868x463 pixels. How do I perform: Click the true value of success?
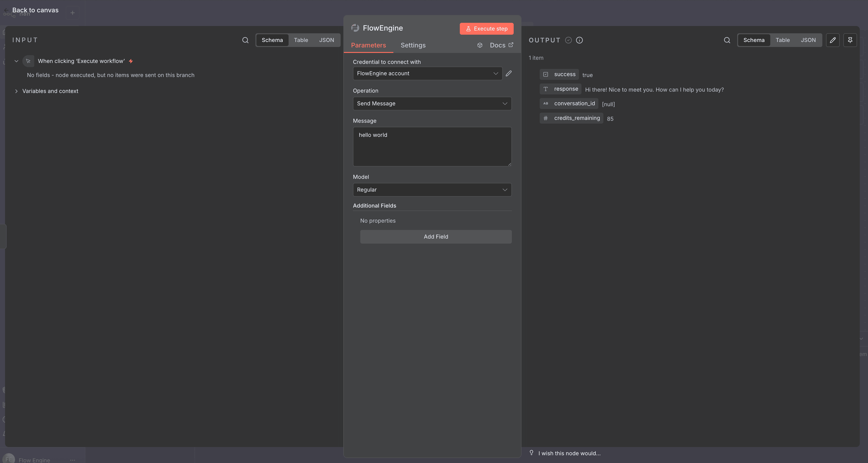pyautogui.click(x=587, y=75)
